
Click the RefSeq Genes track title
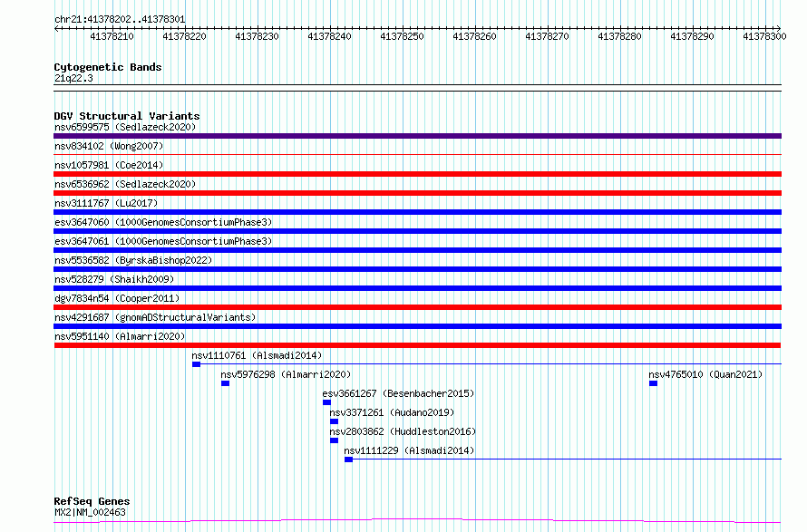tap(92, 501)
